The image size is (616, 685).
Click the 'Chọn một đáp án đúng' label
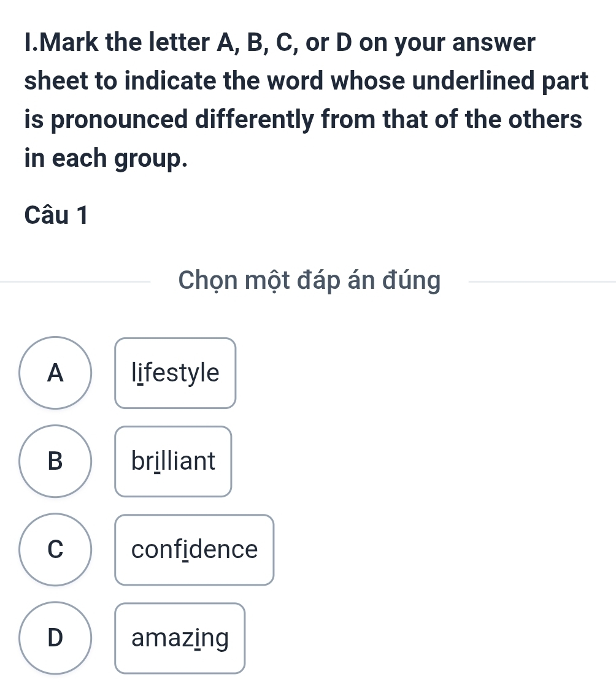coord(309,281)
